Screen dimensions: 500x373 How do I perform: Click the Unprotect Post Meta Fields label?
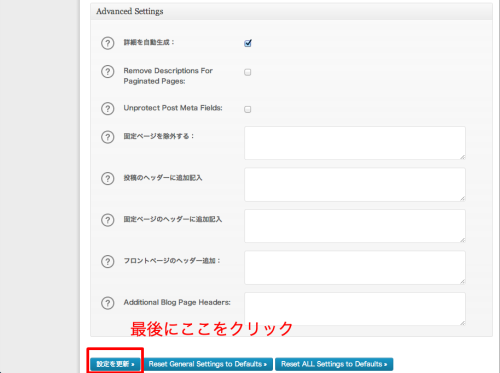click(x=173, y=108)
